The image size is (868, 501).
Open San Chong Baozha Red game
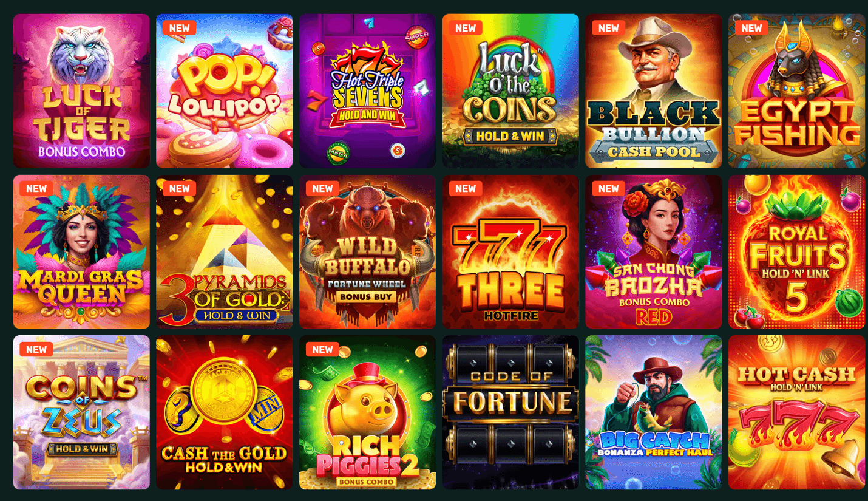(x=653, y=252)
